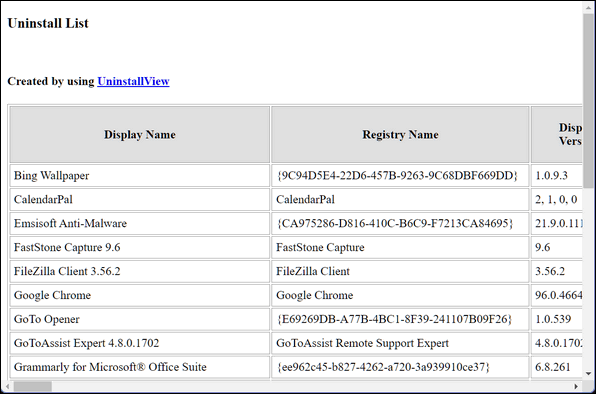Click the horizontal scrollbar right arrow

(576, 386)
